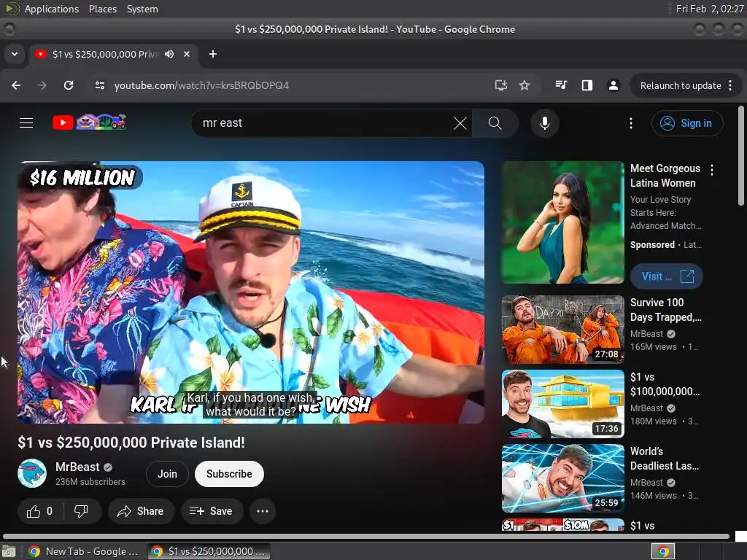Go forward in Chrome
Image resolution: width=747 pixels, height=560 pixels.
42,85
